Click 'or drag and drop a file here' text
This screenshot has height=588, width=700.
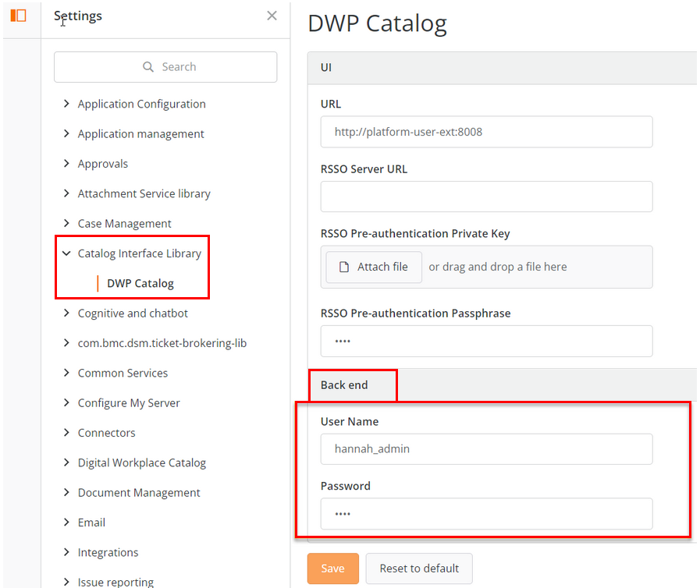(x=498, y=267)
